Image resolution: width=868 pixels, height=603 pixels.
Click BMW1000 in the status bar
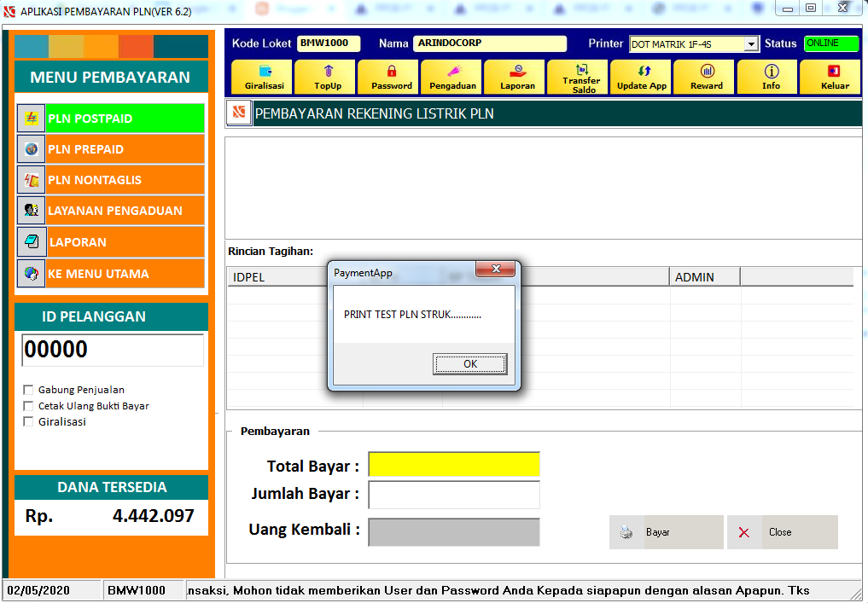coord(137,590)
